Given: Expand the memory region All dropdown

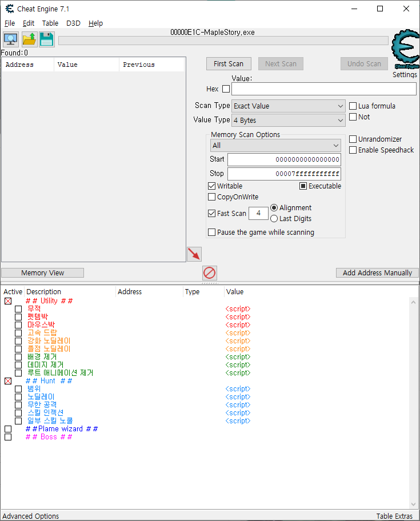Looking at the screenshot, I should pyautogui.click(x=275, y=146).
